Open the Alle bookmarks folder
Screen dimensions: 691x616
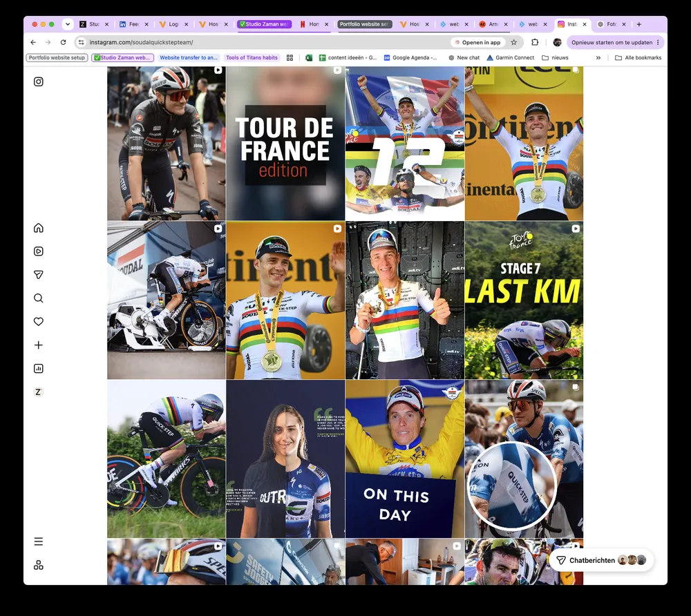(638, 58)
